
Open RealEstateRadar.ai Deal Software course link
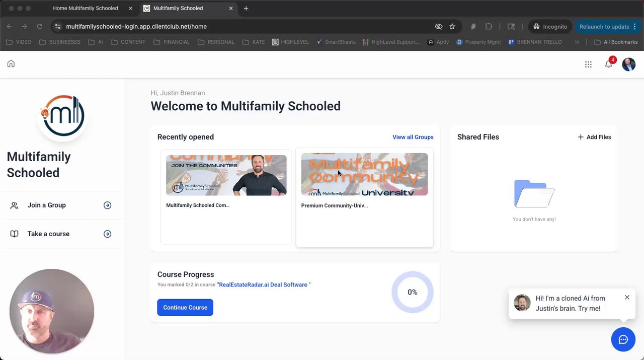264,285
